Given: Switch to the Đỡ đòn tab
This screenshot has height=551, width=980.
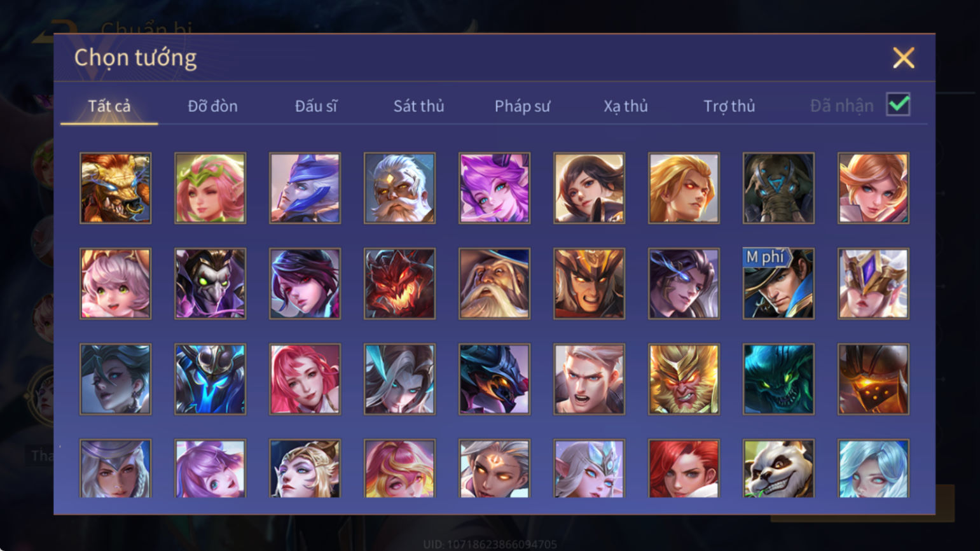Looking at the screenshot, I should [212, 106].
